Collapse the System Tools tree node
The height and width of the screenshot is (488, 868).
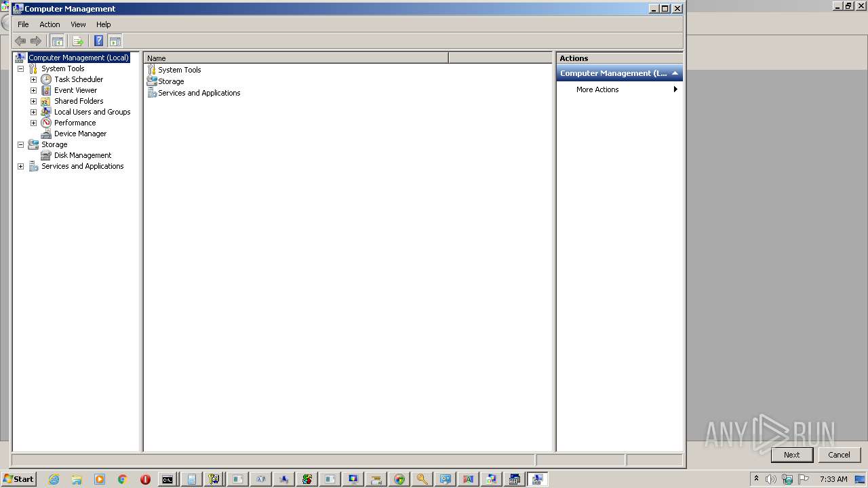point(20,68)
